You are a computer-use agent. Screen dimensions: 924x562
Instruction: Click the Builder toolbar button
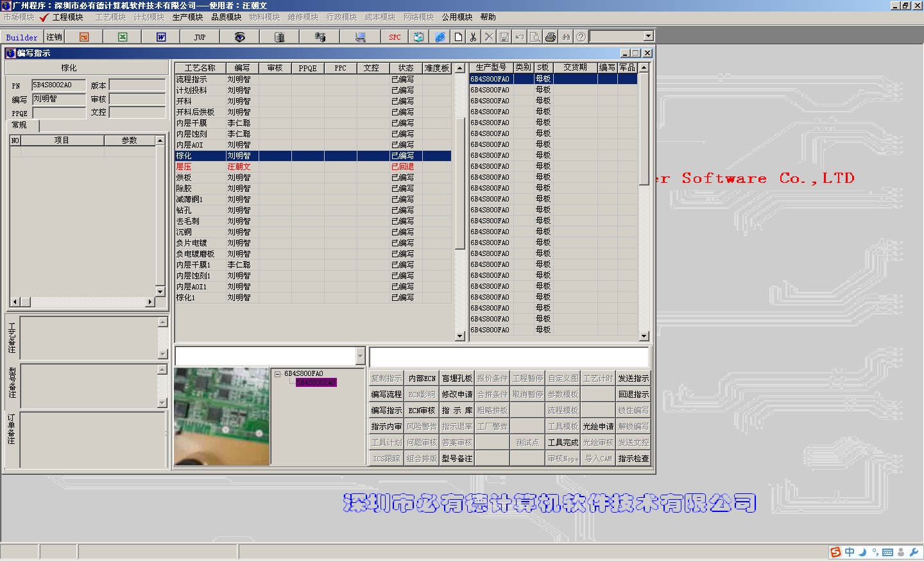[x=22, y=37]
